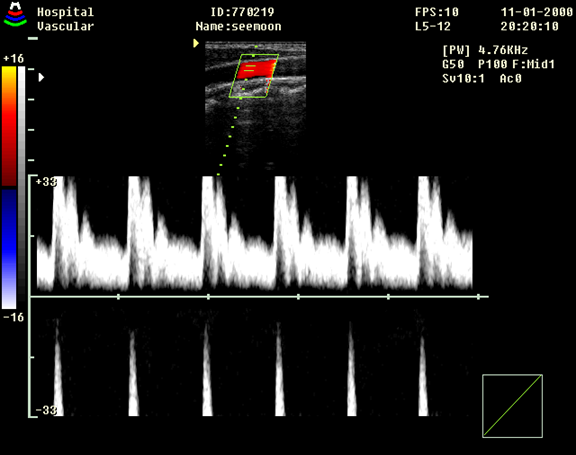Image resolution: width=576 pixels, height=455 pixels.
Task: Click the [PW] 4.76KHz readout
Action: [485, 50]
